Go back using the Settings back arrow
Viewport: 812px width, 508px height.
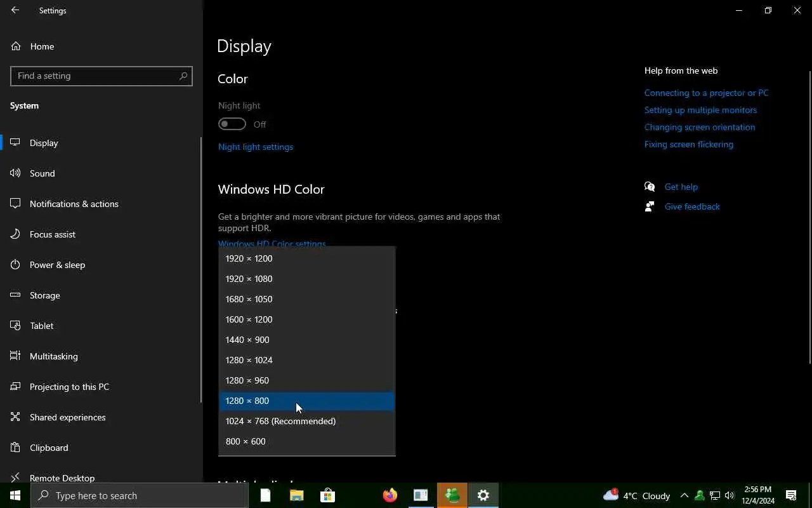click(x=15, y=10)
